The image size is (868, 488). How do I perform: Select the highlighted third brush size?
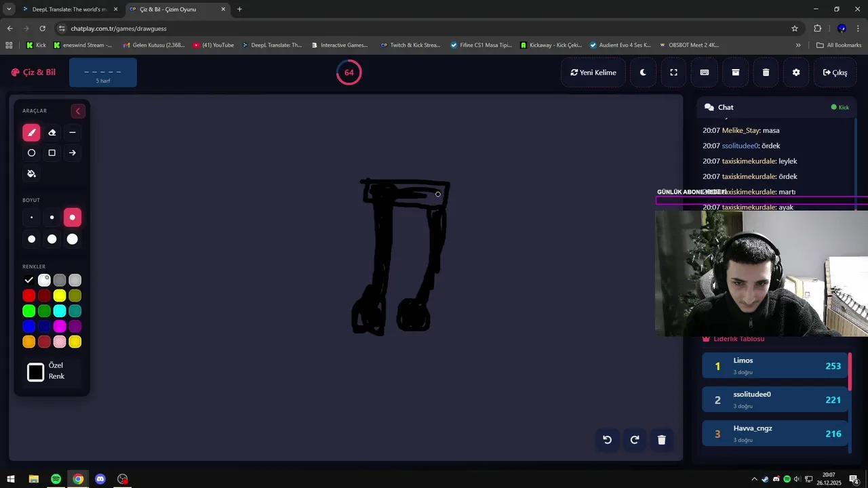(x=73, y=218)
